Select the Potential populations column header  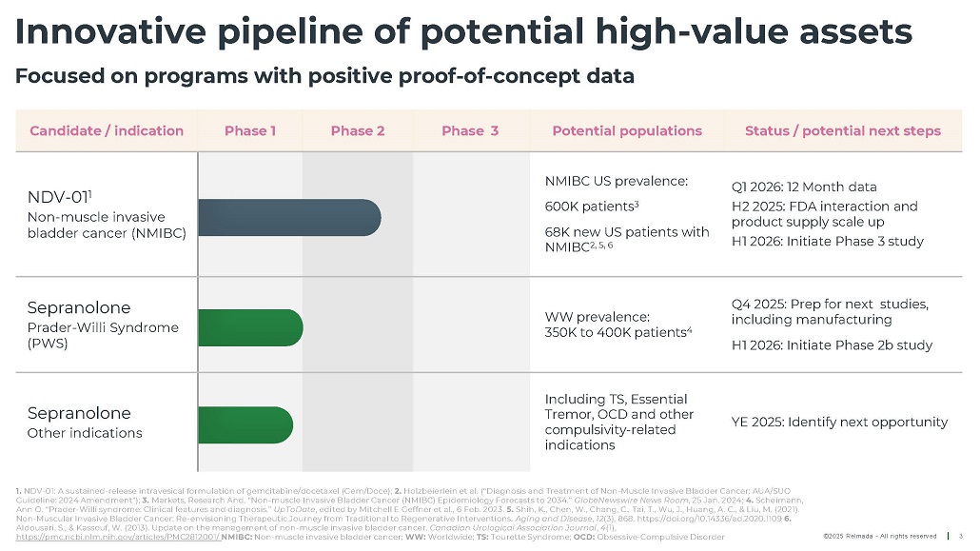(627, 131)
